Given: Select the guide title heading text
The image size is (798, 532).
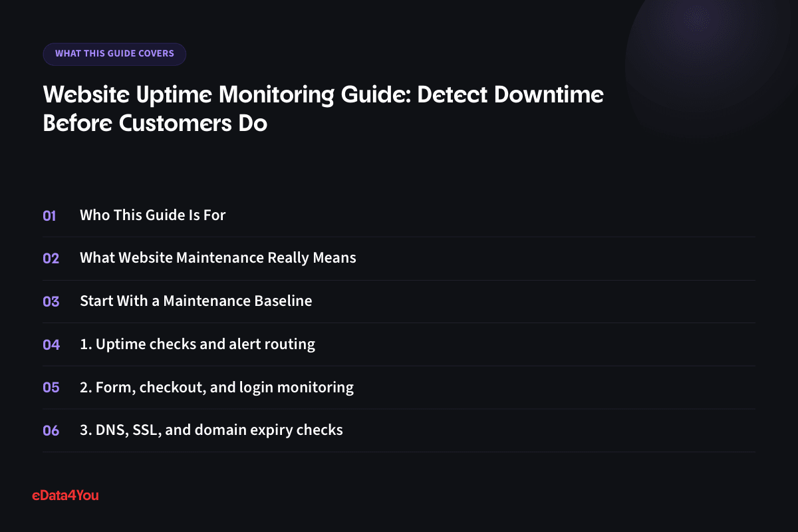Looking at the screenshot, I should [323, 109].
